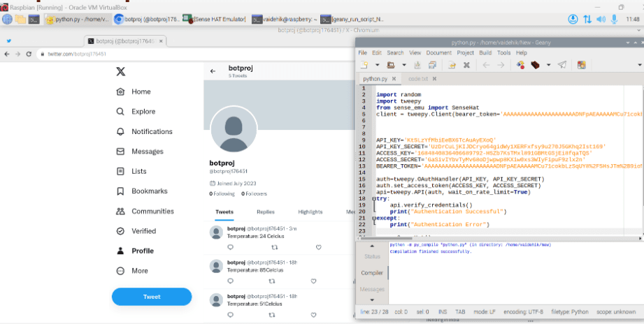Close the python.py tab in Geany
644x324 pixels.
pos(394,78)
